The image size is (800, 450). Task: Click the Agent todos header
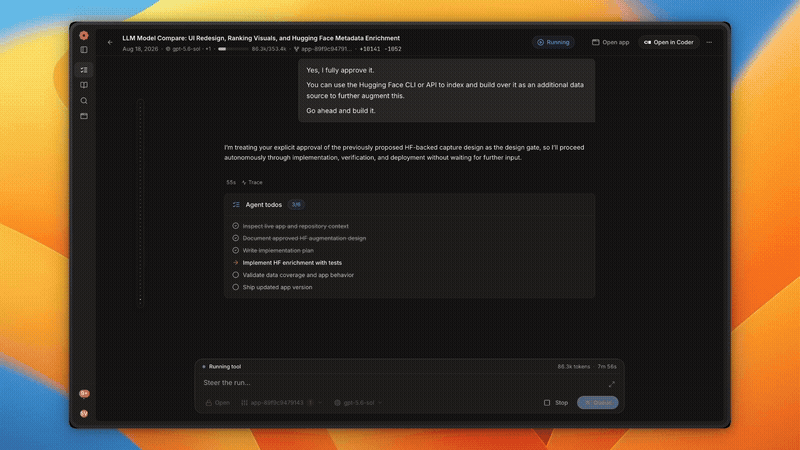(x=264, y=205)
